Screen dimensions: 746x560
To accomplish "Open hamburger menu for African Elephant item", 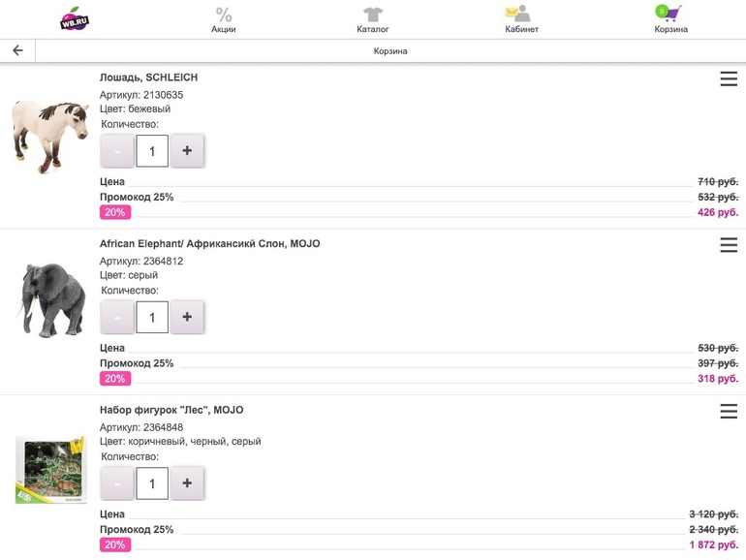I will coord(729,246).
